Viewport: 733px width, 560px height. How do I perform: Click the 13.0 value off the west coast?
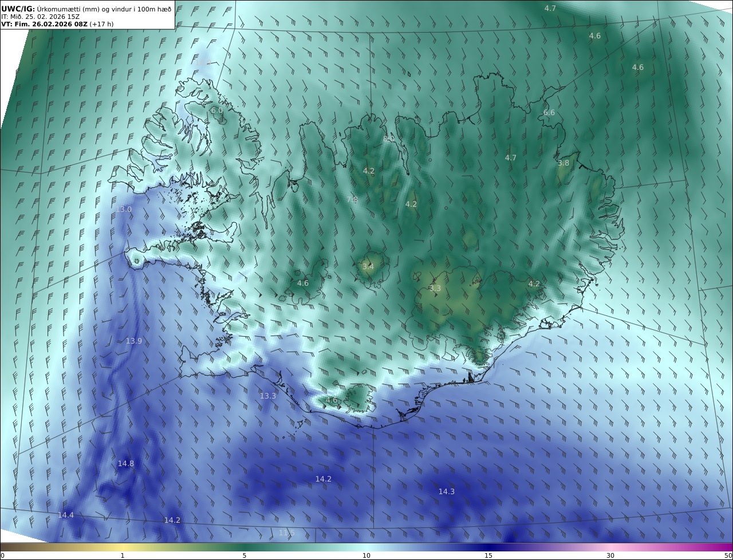tap(124, 209)
